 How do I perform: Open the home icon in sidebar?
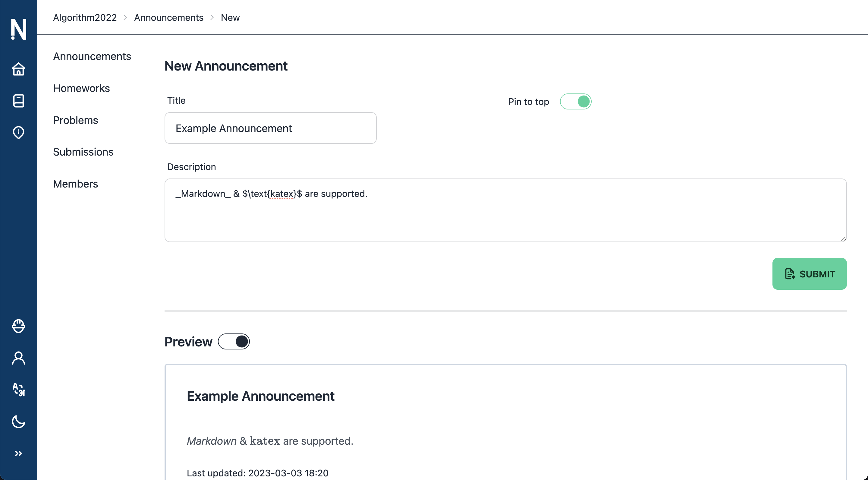point(18,69)
